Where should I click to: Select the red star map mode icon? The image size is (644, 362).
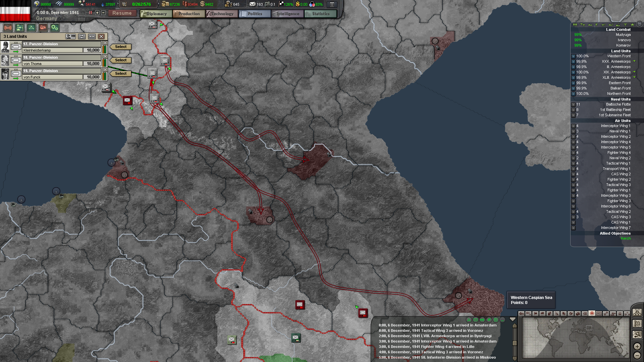pos(592,314)
